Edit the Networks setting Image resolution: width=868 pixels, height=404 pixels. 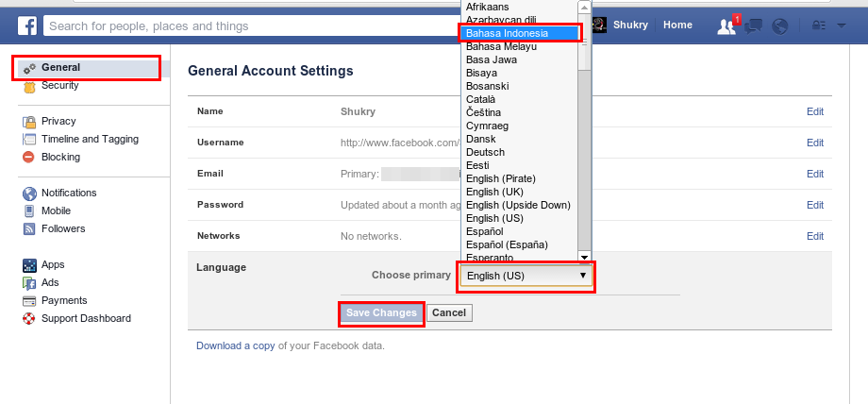click(x=815, y=236)
